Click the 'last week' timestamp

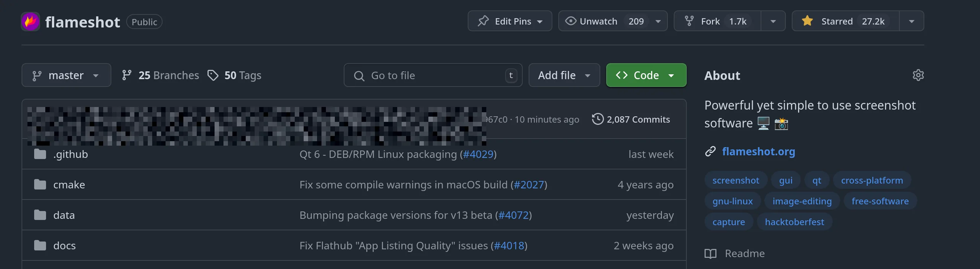coord(651,154)
